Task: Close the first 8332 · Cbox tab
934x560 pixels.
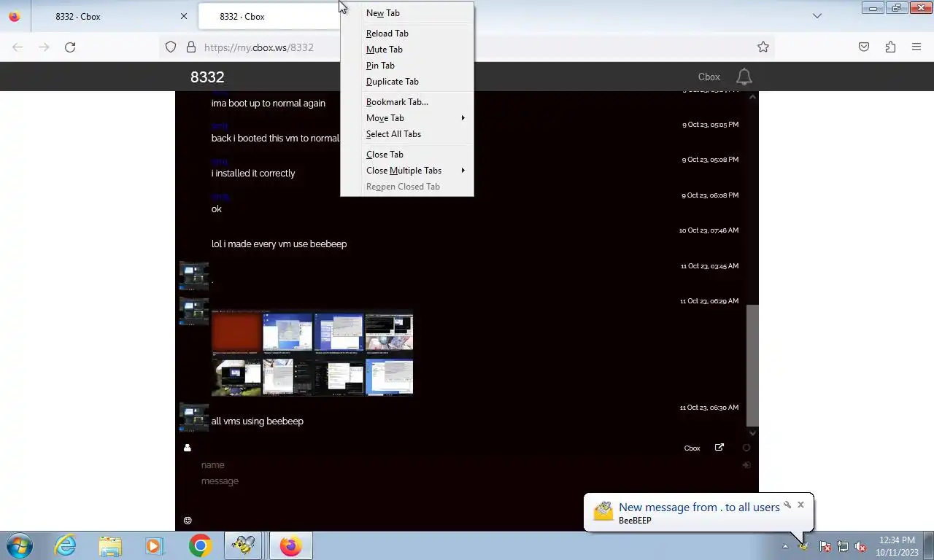Action: pos(184,16)
